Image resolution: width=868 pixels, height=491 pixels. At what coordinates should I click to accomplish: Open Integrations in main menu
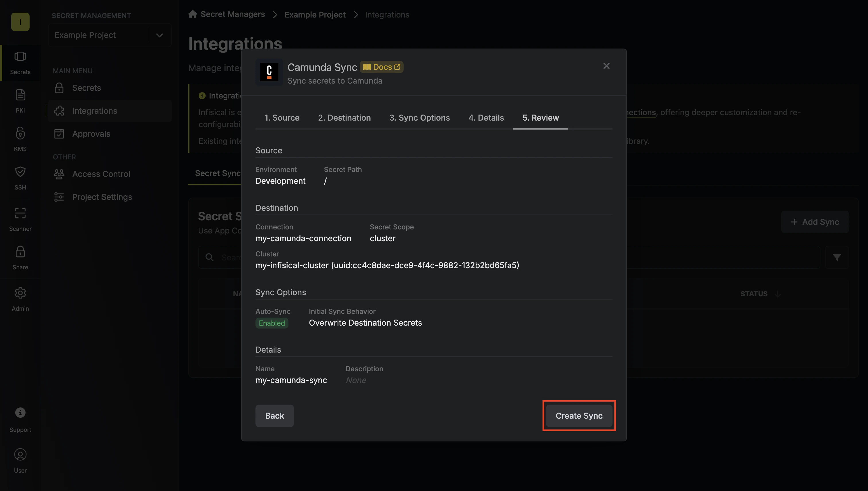[110, 111]
